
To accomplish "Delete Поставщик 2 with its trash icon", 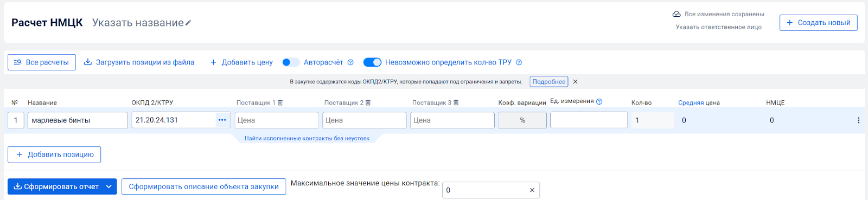I will [368, 102].
